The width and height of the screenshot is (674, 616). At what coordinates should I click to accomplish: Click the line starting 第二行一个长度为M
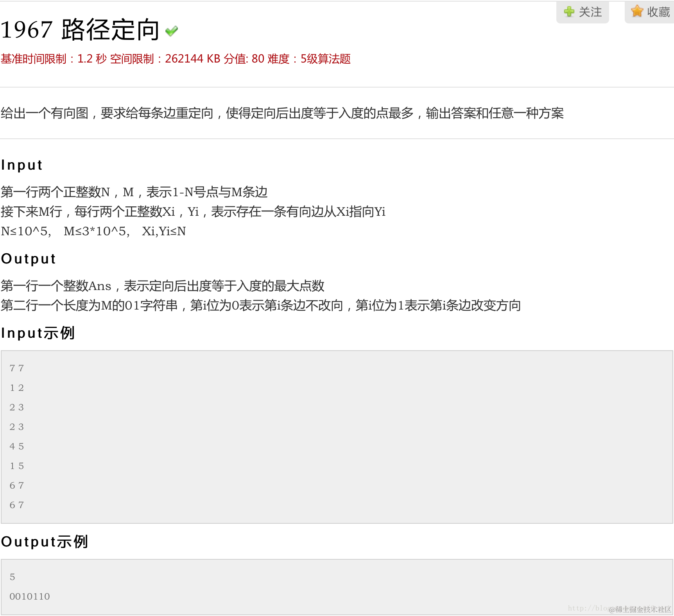point(261,305)
